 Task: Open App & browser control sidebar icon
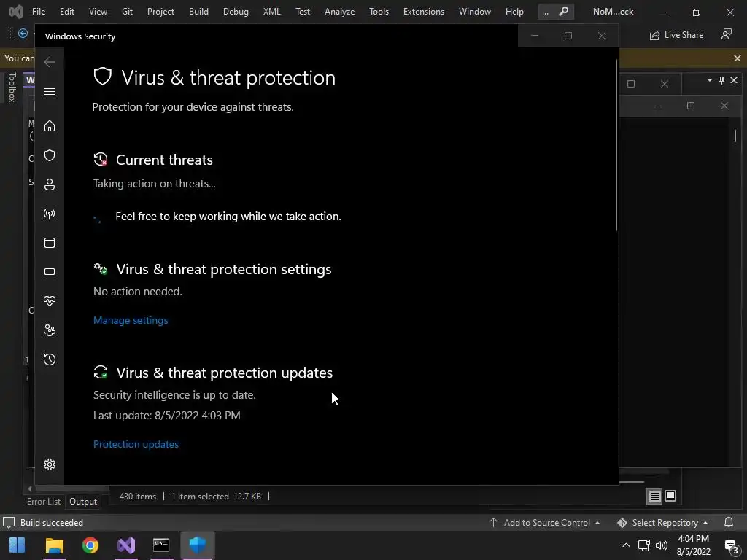[x=50, y=243]
